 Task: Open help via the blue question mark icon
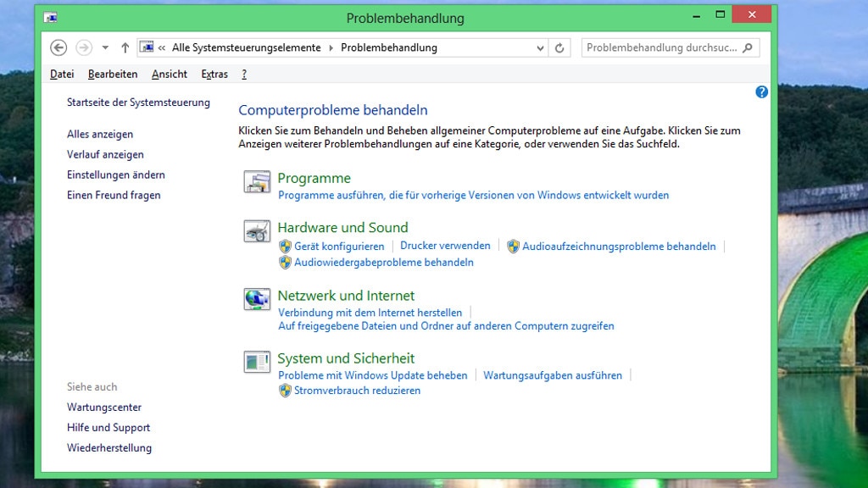761,91
